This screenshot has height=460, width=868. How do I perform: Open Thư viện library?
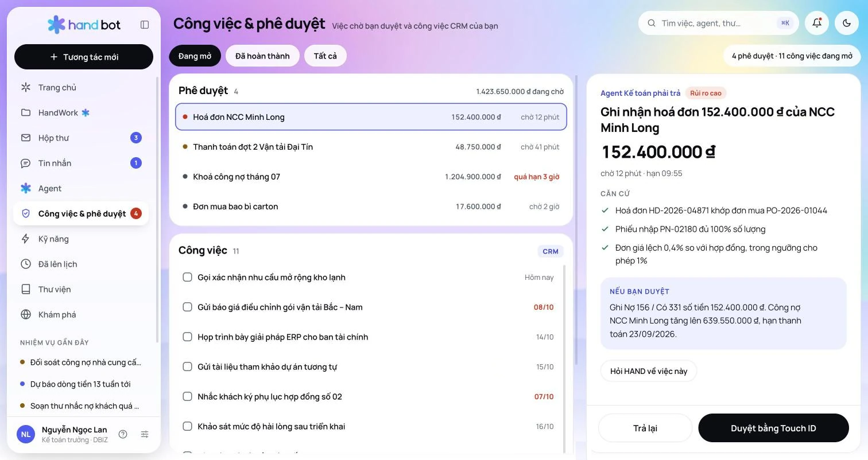click(x=81, y=289)
